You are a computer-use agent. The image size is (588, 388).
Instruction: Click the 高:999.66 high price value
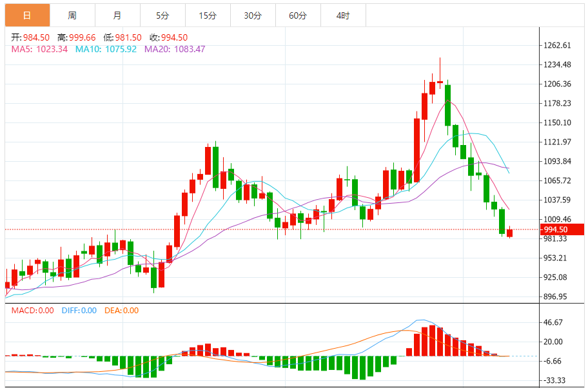[x=77, y=37]
